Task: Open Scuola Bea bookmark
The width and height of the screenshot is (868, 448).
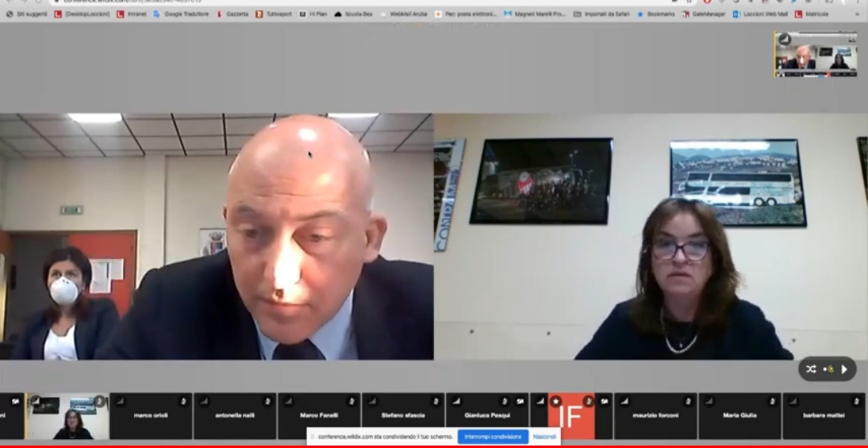Action: tap(353, 14)
